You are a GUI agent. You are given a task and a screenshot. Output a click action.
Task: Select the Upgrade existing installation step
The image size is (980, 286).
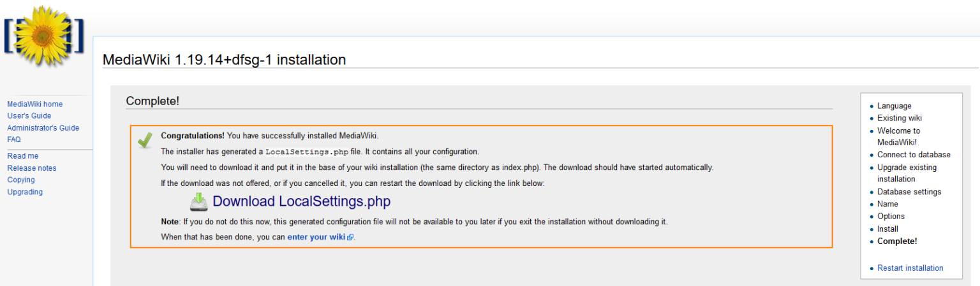click(x=907, y=173)
